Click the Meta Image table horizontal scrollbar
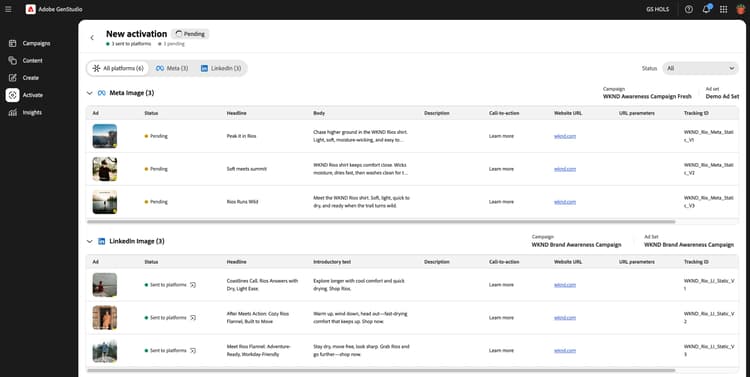 tap(381, 222)
